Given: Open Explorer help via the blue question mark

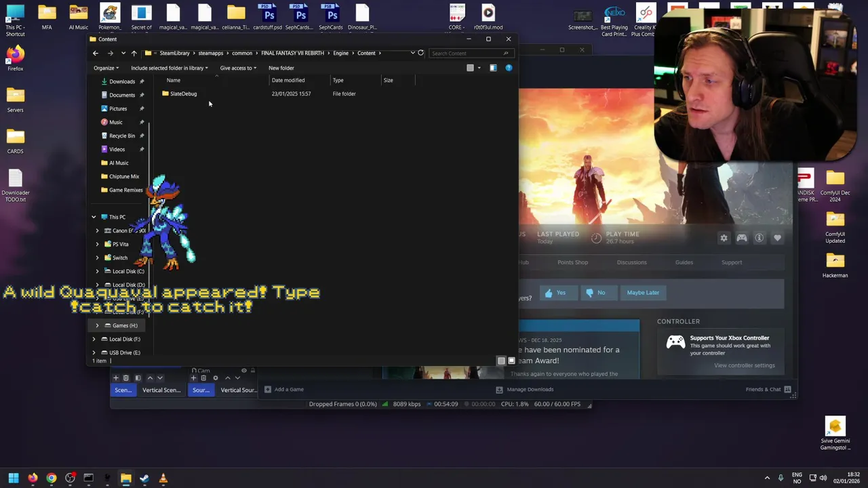Looking at the screenshot, I should (x=509, y=68).
